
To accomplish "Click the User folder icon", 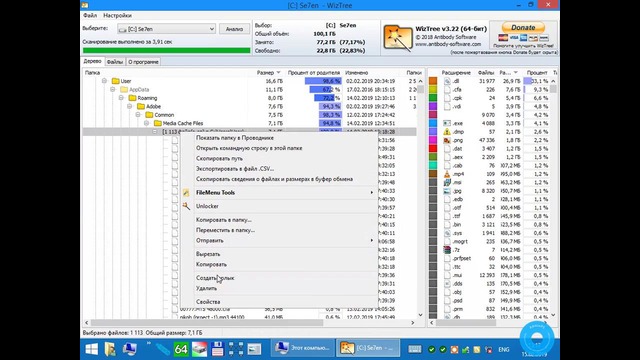I will (116, 81).
